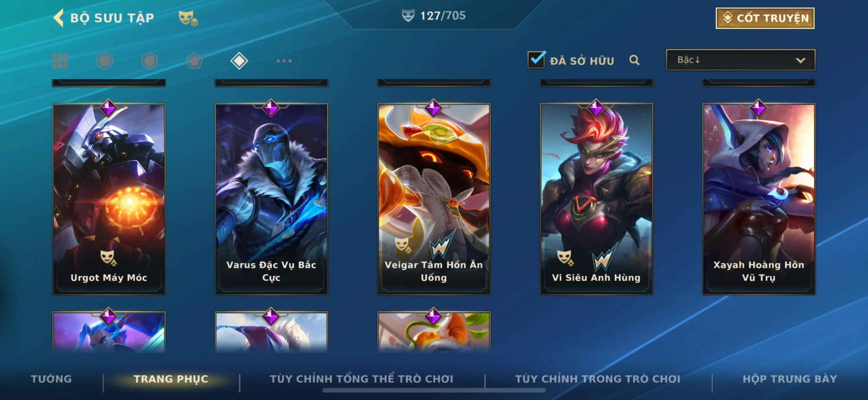Open Xayah Hoàng Hôn Vũ Trụ skin
This screenshot has height=400, width=868.
pos(759,199)
